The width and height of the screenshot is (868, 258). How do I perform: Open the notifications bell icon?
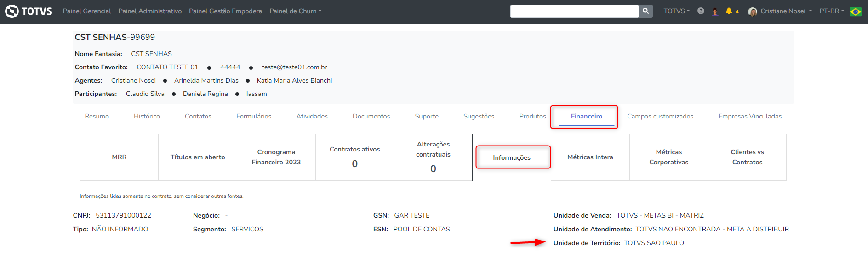(x=729, y=11)
